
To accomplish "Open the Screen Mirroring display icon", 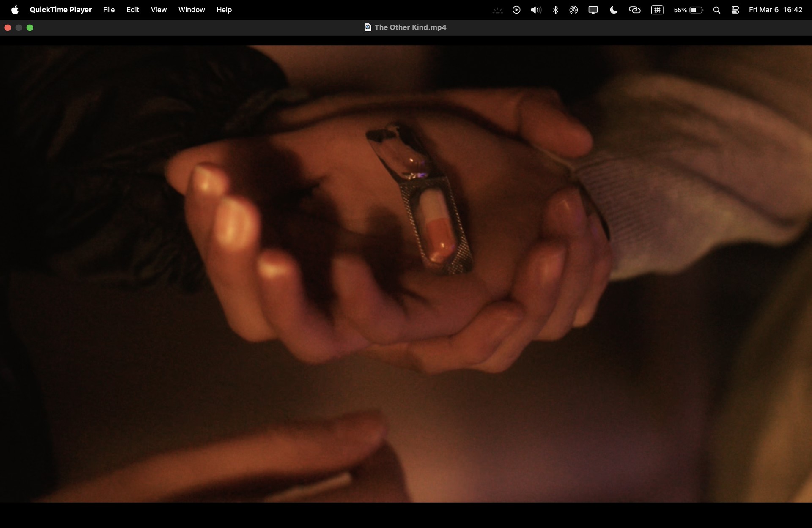I will coord(593,10).
